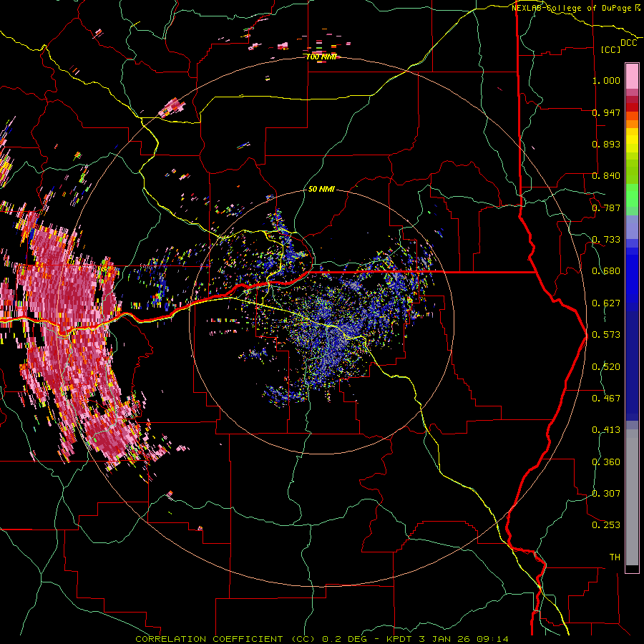Select the 0.520 scale value
The image size is (644, 644).
pyautogui.click(x=606, y=367)
